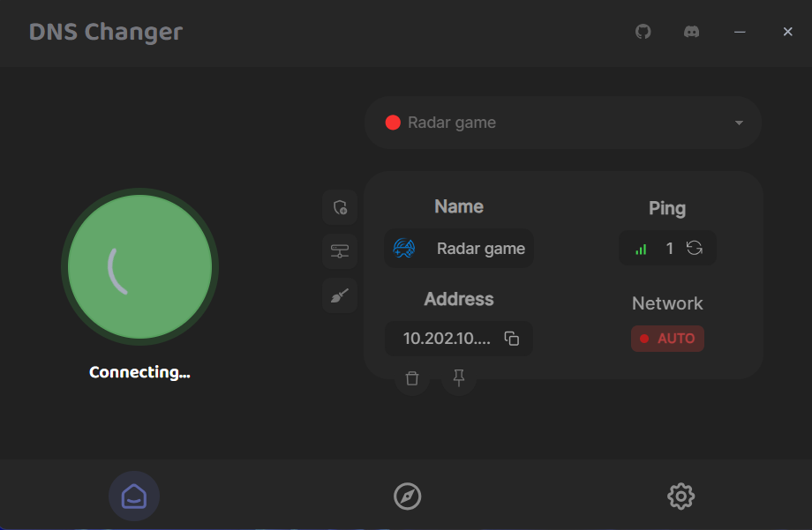Open the Settings gear
Image resolution: width=812 pixels, height=530 pixels.
pyautogui.click(x=680, y=496)
